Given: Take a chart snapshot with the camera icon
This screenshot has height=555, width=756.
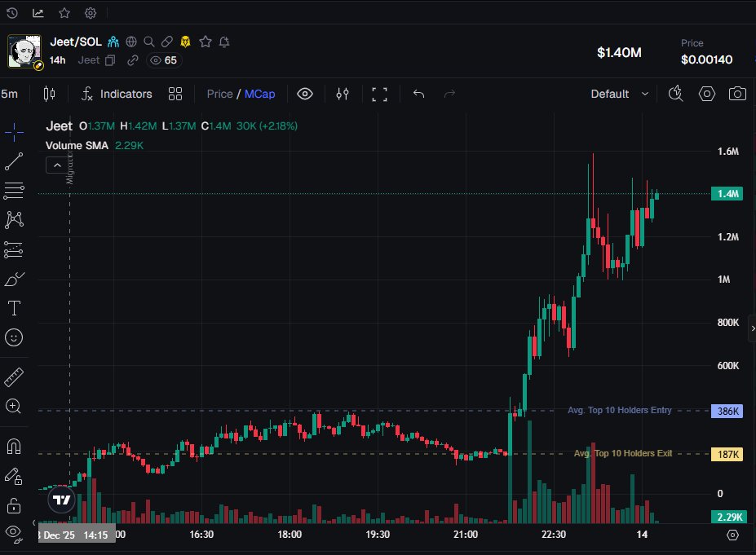Looking at the screenshot, I should pos(737,94).
